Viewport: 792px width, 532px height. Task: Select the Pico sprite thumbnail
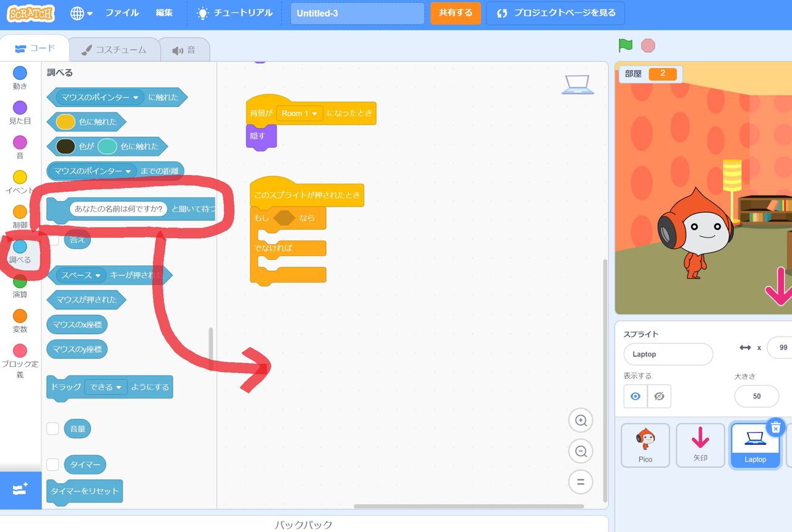pos(645,444)
